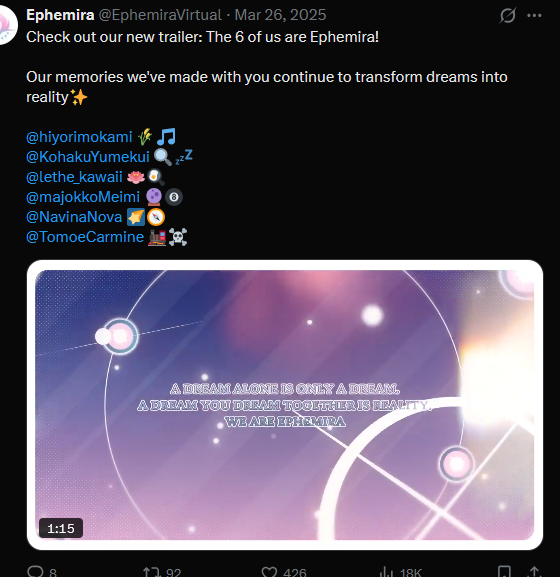Open the @lethe_kawaii mention
The width and height of the screenshot is (560, 577).
pyautogui.click(x=74, y=177)
